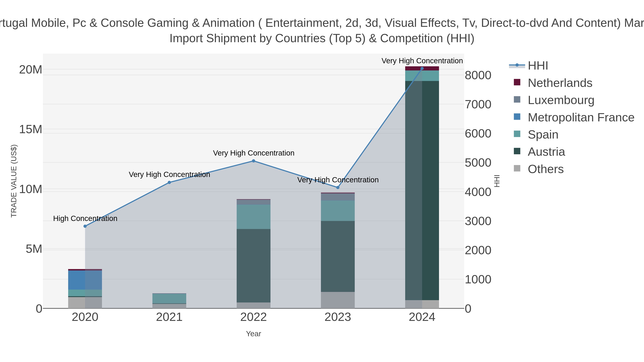Select the 2020 HHI data point
This screenshot has height=362, width=644.
(x=85, y=226)
